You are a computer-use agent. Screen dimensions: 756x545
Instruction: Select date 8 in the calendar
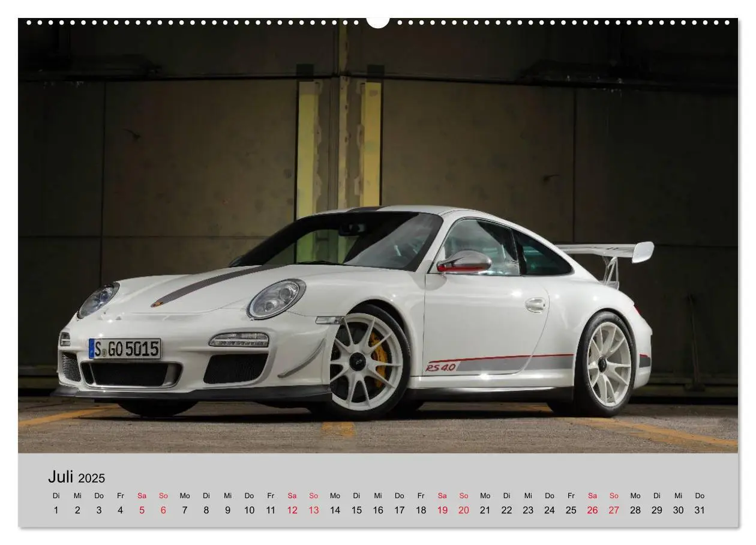coord(206,510)
